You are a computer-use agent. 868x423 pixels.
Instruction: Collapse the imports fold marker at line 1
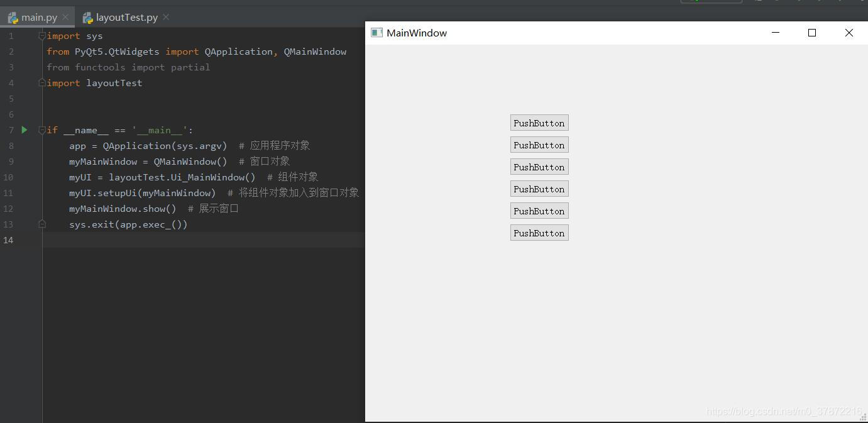[42, 36]
